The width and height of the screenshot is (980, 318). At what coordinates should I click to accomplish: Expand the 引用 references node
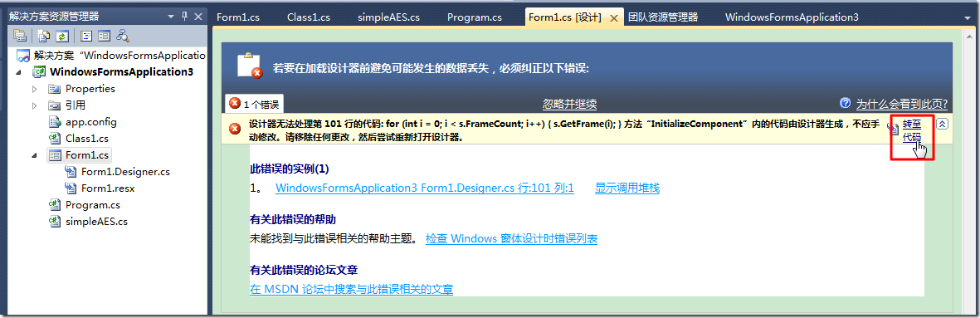click(34, 105)
